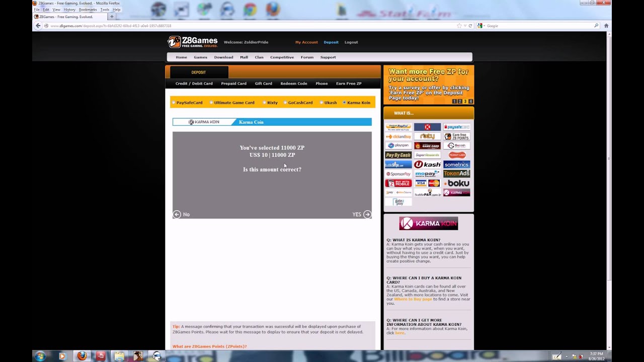Open the Earn free Z8 Points tile

(457, 136)
